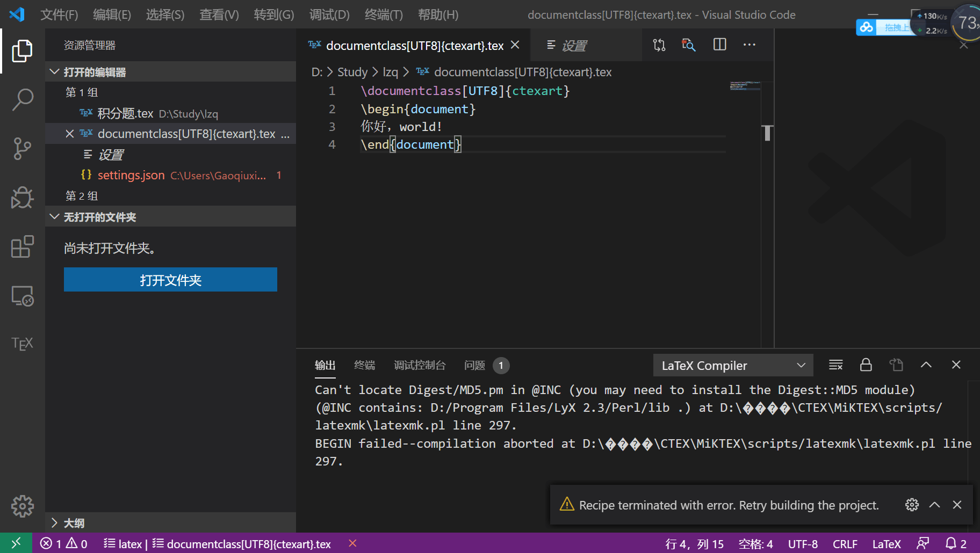The width and height of the screenshot is (980, 553).
Task: Change encoding via UTF-8 status item
Action: pos(803,543)
